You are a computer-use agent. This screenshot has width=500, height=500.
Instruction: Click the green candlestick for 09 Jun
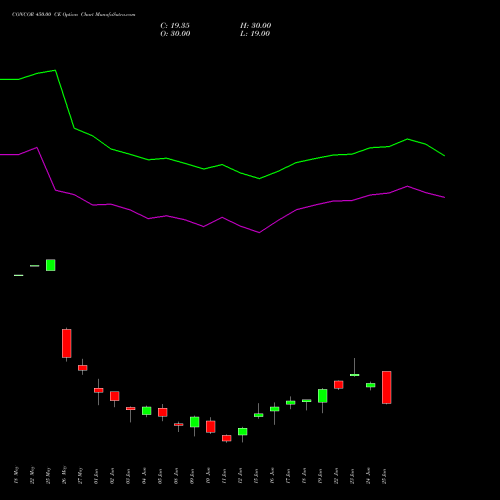click(x=195, y=422)
